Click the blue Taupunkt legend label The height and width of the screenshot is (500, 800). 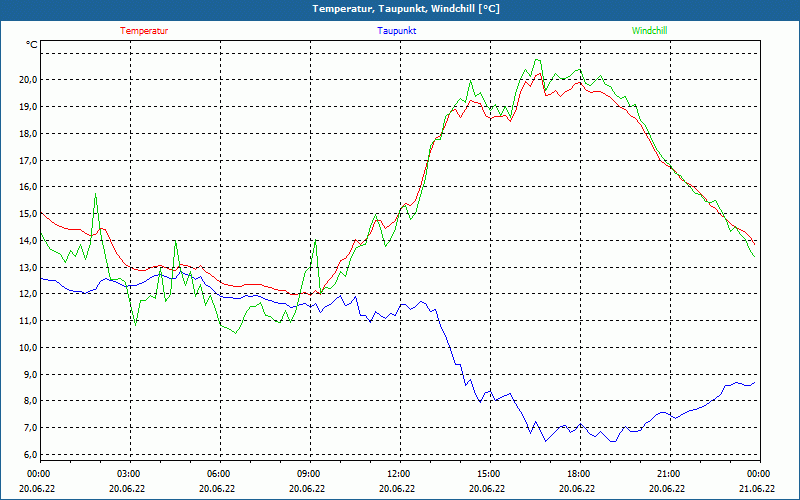click(x=396, y=31)
